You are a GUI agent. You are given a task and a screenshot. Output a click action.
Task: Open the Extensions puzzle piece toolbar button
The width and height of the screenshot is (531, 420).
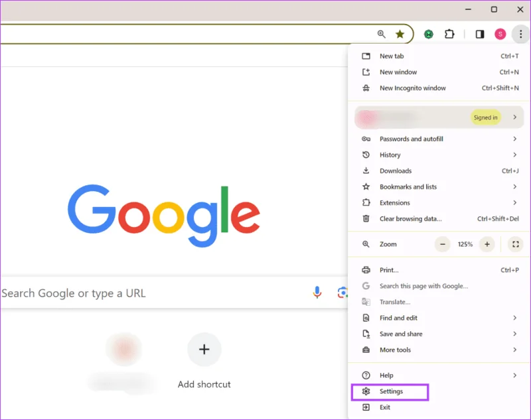449,34
